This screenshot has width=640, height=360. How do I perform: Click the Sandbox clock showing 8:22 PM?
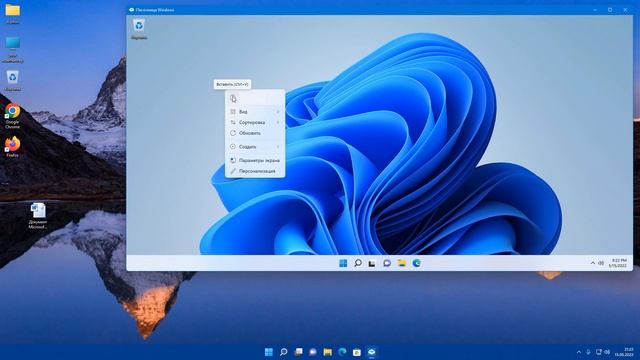tap(618, 263)
